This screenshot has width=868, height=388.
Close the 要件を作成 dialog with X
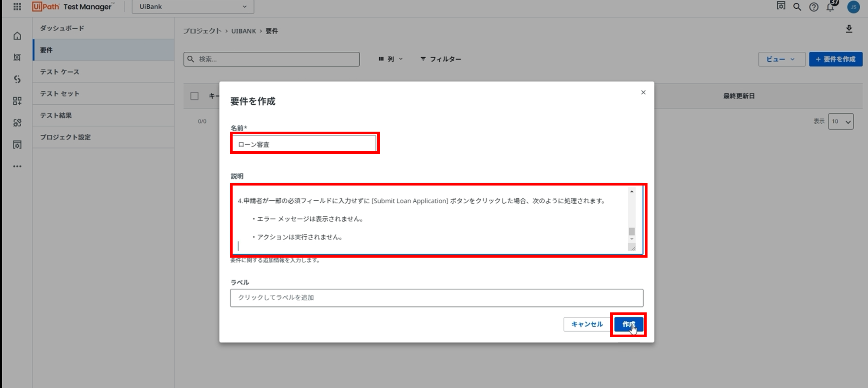(x=643, y=93)
